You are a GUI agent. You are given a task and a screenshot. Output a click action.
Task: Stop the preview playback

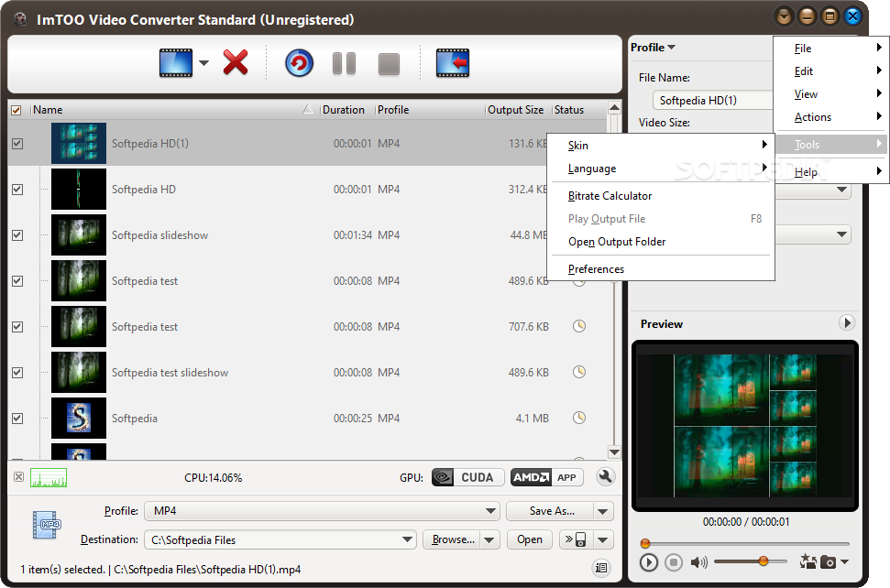(x=674, y=562)
